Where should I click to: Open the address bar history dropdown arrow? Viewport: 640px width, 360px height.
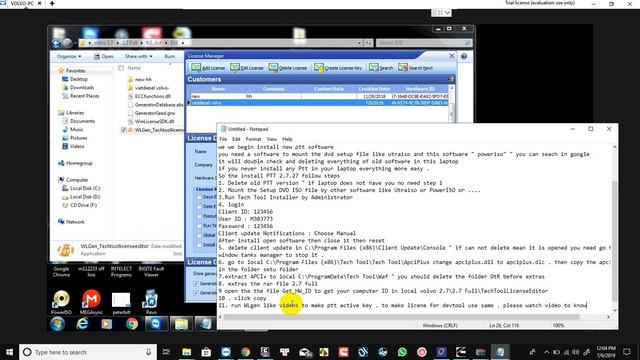tap(359, 43)
